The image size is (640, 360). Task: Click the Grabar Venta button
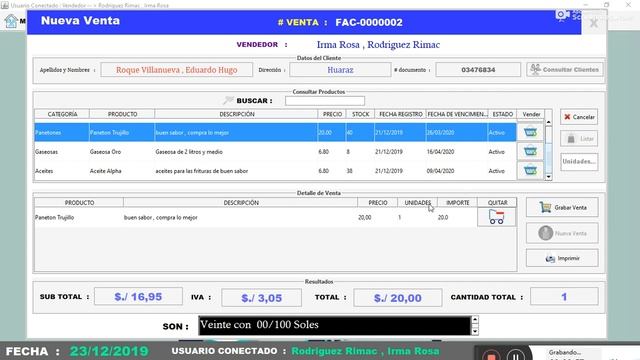coord(562,207)
